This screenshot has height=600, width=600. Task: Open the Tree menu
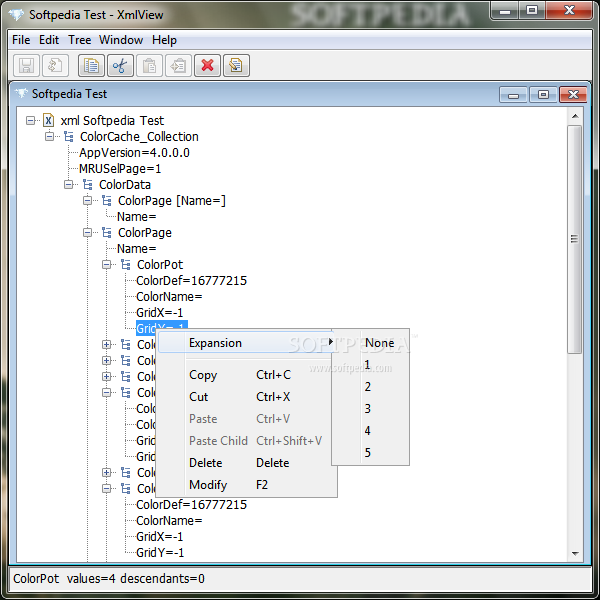point(80,40)
